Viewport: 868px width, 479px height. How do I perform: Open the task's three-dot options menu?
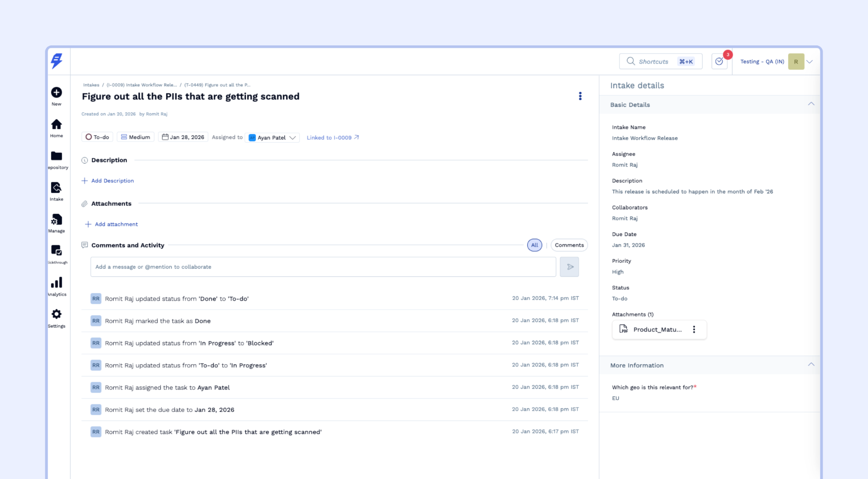(x=580, y=96)
